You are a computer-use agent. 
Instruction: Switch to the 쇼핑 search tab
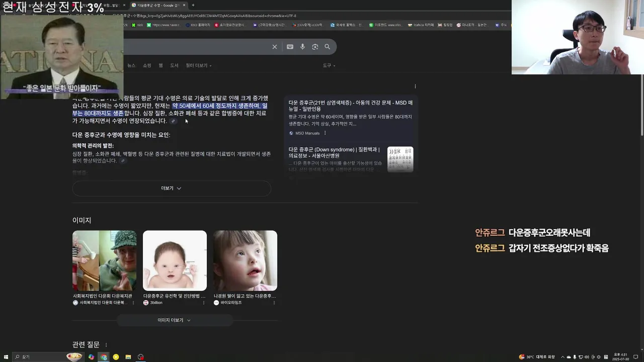point(147,65)
